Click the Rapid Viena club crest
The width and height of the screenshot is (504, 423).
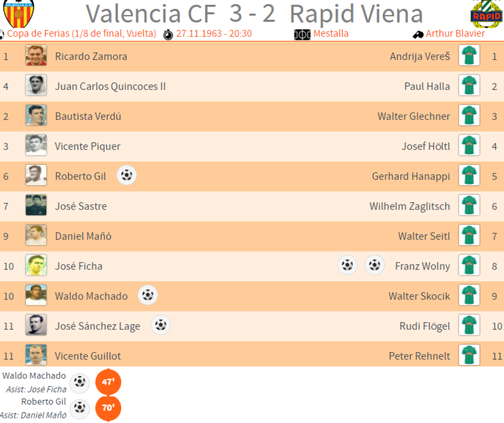(x=487, y=14)
